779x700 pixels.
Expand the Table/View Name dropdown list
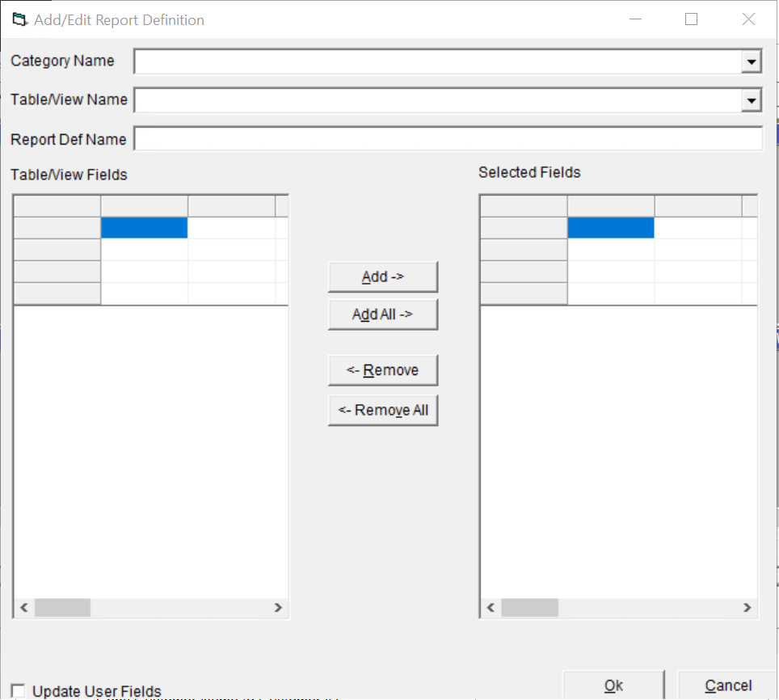[x=752, y=100]
